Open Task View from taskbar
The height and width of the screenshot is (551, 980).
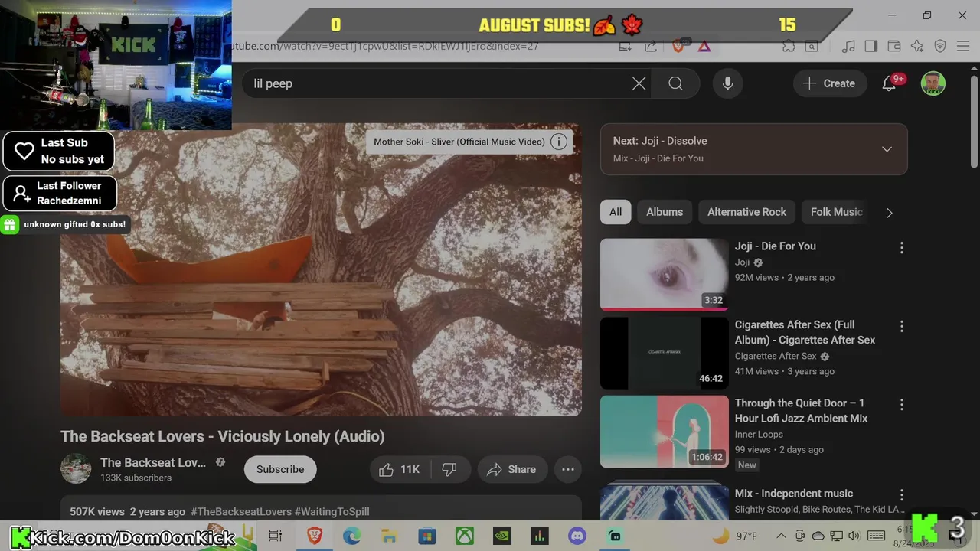pyautogui.click(x=276, y=536)
